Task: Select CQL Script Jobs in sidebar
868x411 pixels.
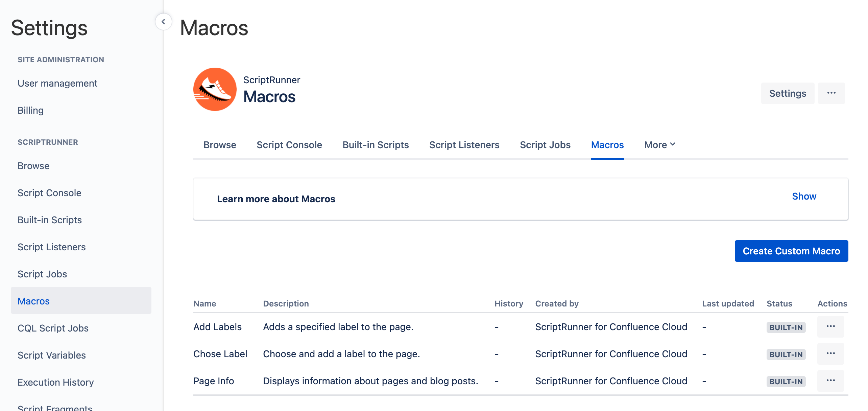Action: (x=53, y=328)
